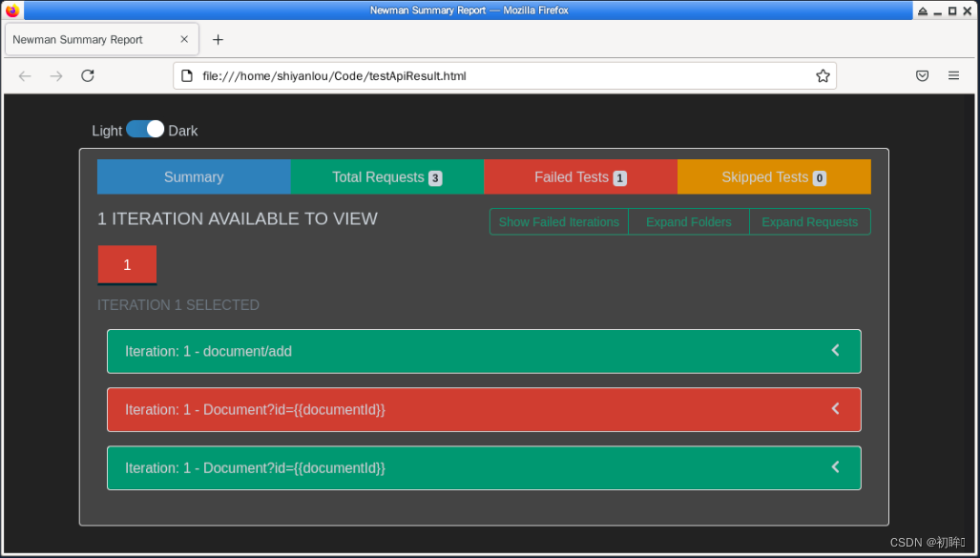Click the Total Requests count badge 3

[435, 178]
